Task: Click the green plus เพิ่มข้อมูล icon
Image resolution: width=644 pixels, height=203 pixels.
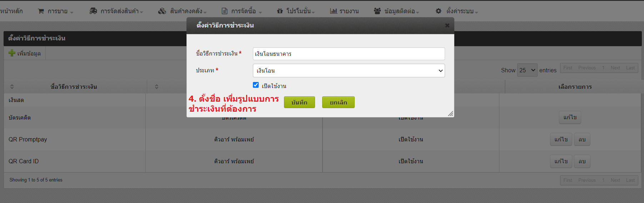Action: [12, 53]
